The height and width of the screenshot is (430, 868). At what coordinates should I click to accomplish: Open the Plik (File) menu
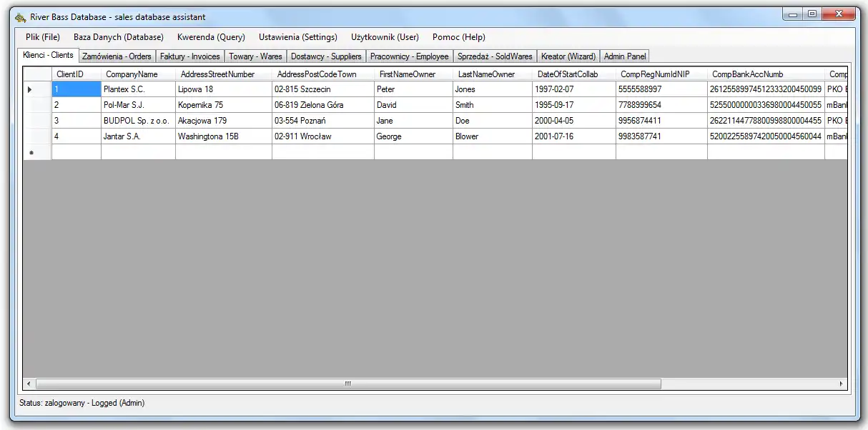(x=43, y=37)
